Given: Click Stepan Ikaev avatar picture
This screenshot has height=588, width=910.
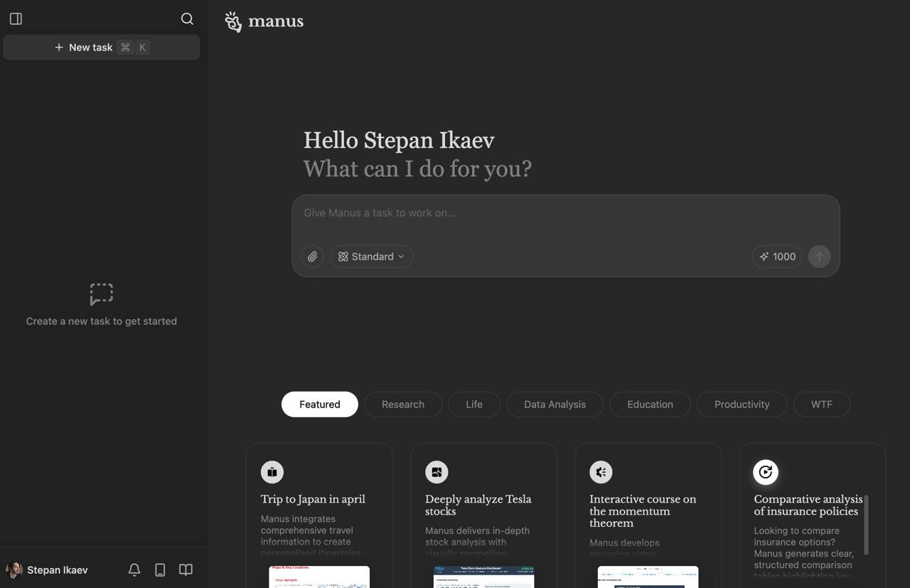Looking at the screenshot, I should [x=14, y=570].
